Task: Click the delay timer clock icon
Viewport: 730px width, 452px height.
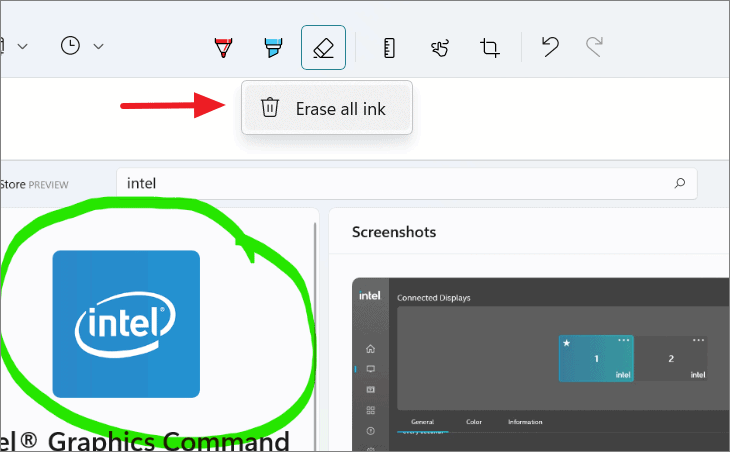Action: (x=70, y=46)
